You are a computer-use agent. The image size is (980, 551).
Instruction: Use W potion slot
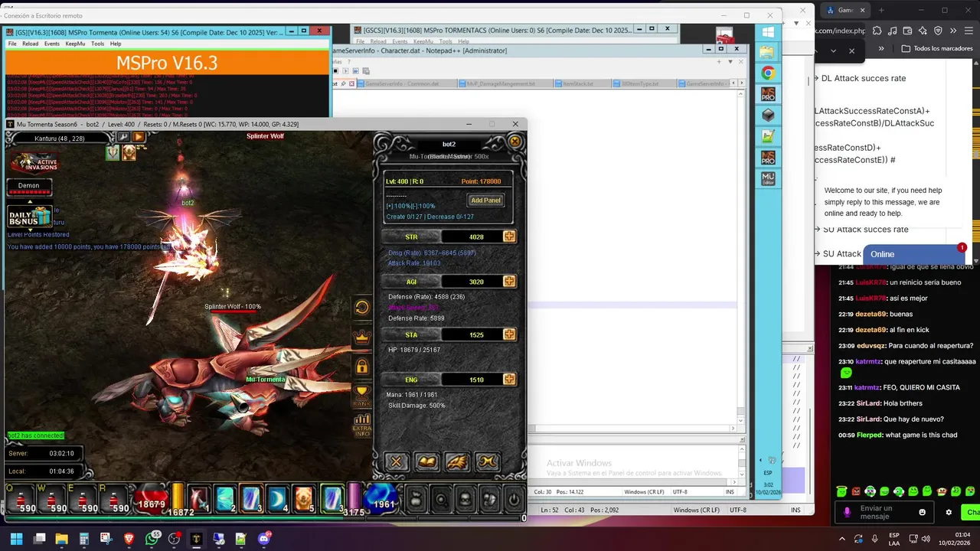(x=53, y=499)
